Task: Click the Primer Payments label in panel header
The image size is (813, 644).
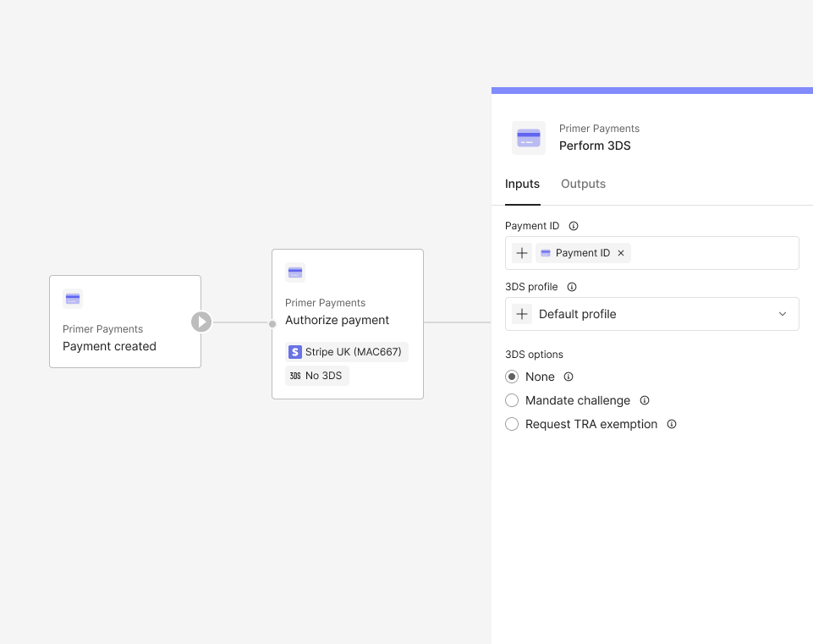Action: coord(599,129)
